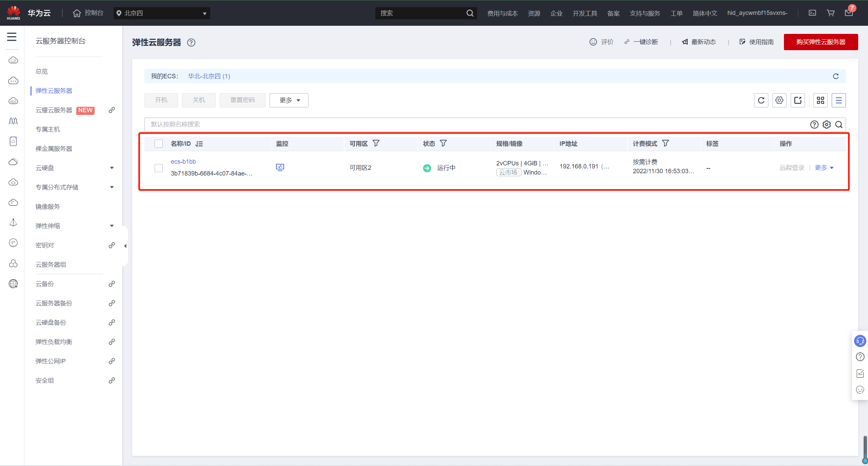868x466 pixels.
Task: Open 裸金属服务器 in sidebar
Action: (x=54, y=148)
